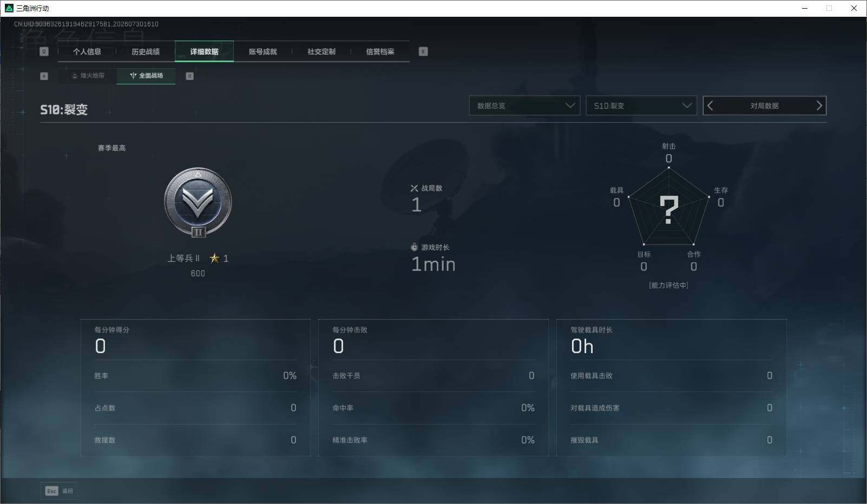Click the 上等兵 II rank badge emblem
This screenshot has height=504, width=867.
198,202
